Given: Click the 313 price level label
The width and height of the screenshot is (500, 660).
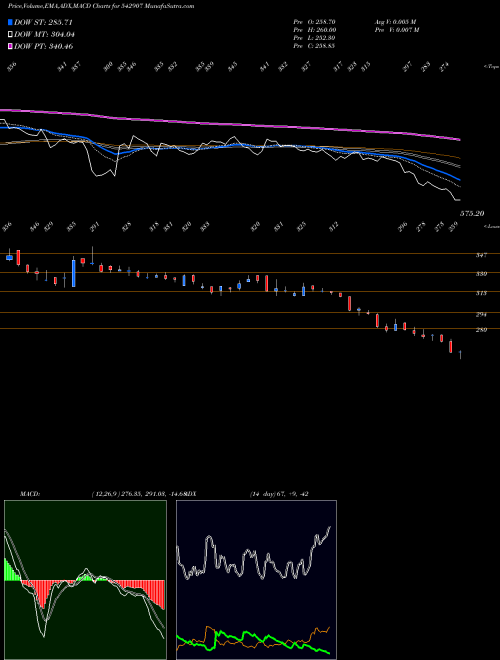Looking at the screenshot, I should (x=481, y=293).
